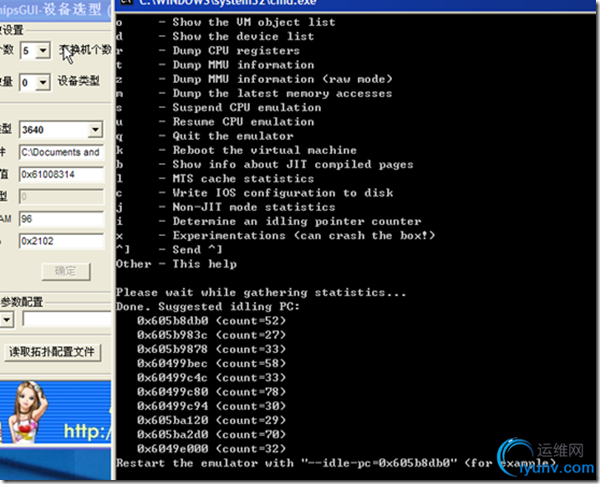
Task: Click the 0x61008314 idle value field
Action: click(61, 174)
